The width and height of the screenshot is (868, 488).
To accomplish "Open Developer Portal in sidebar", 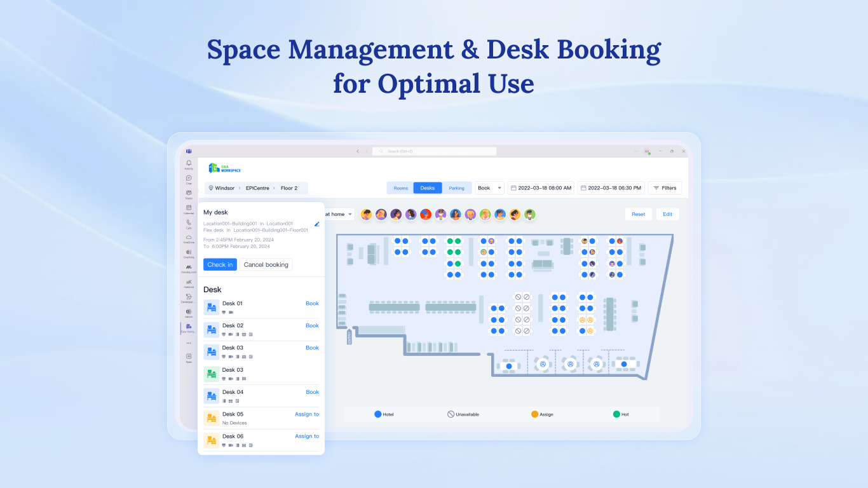I will [x=189, y=297].
